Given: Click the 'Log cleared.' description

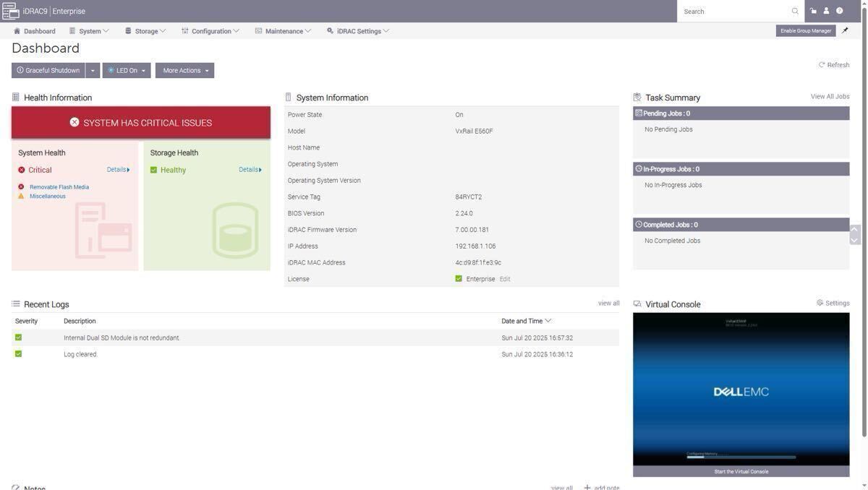Looking at the screenshot, I should tap(80, 354).
